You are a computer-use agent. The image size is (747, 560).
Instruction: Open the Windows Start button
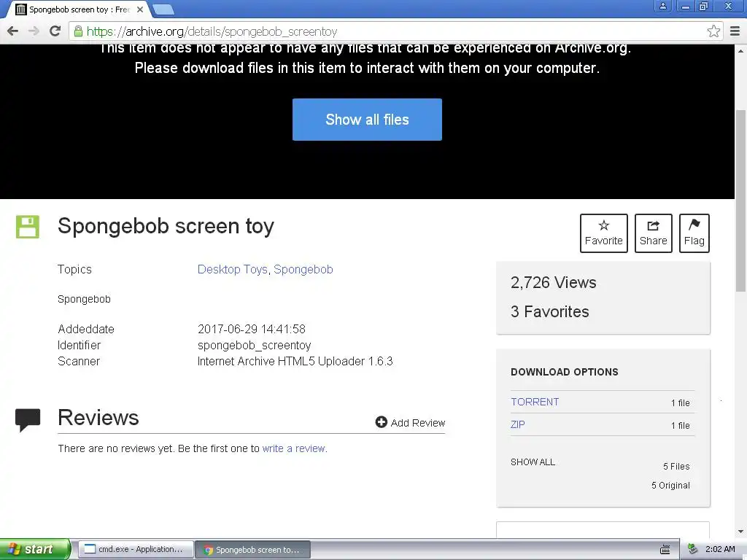(x=35, y=549)
